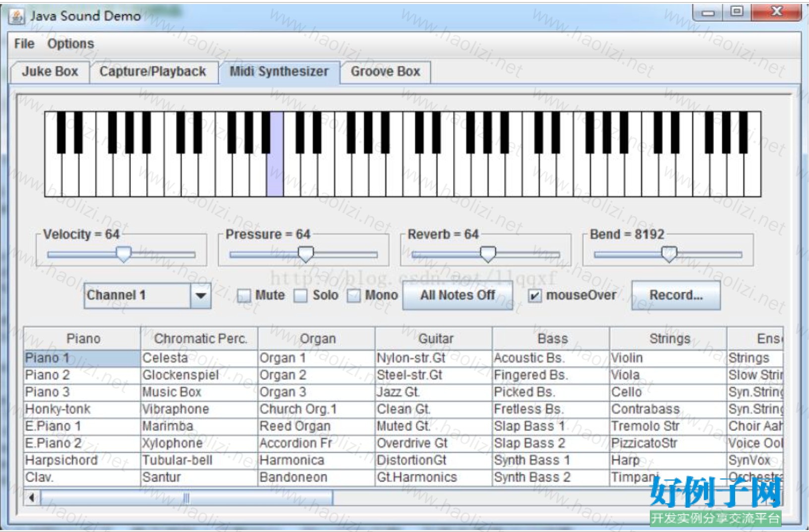Image resolution: width=809 pixels, height=532 pixels.
Task: Open the Channel 1 dropdown
Action: point(200,296)
